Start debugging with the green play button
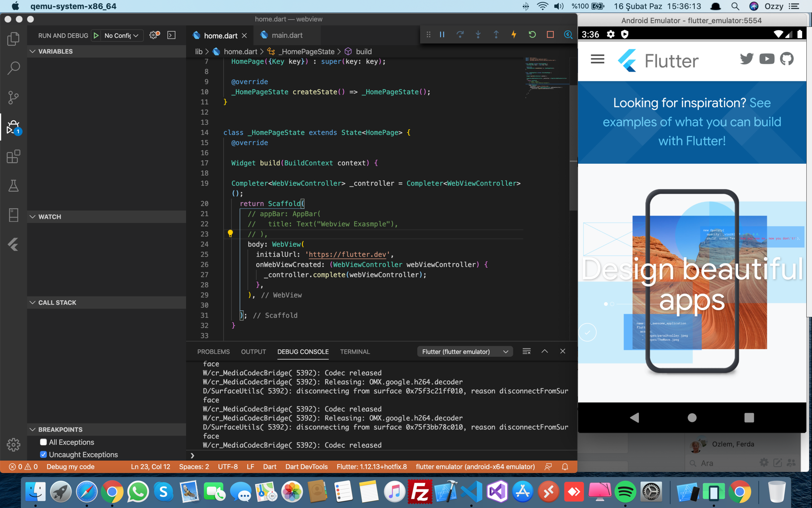 96,35
